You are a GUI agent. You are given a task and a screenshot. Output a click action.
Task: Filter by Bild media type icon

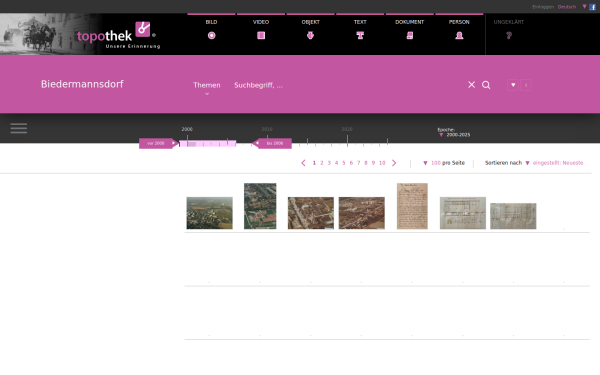coord(211,36)
